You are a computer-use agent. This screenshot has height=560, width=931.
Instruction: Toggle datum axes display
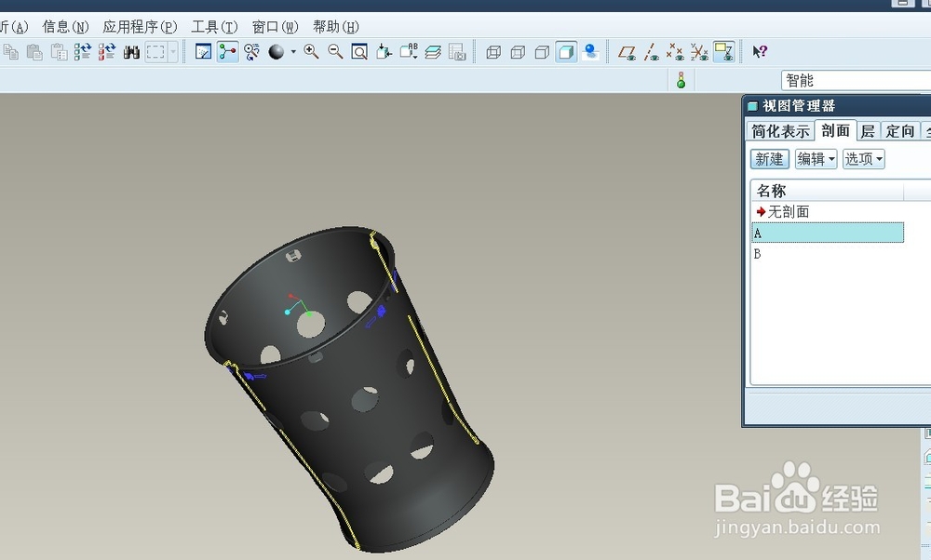point(652,52)
